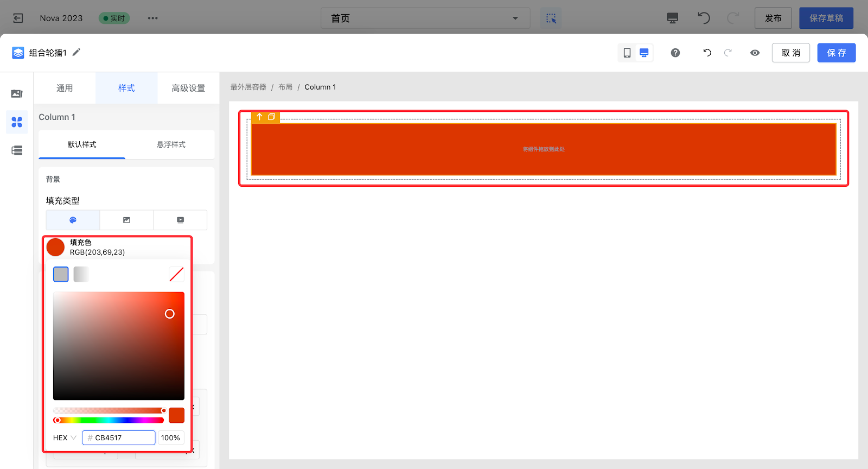Click the rainbow hue slider

coord(108,420)
